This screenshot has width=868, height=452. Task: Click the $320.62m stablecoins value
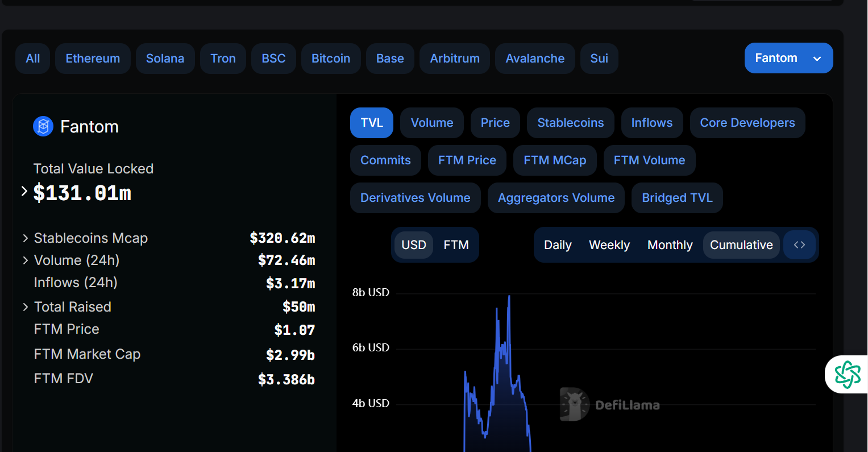coord(283,238)
